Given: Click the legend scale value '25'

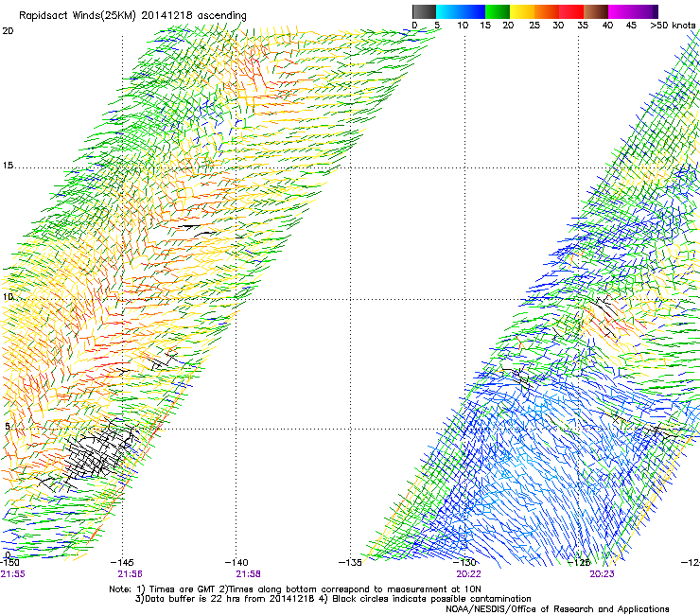Looking at the screenshot, I should pos(534,26).
